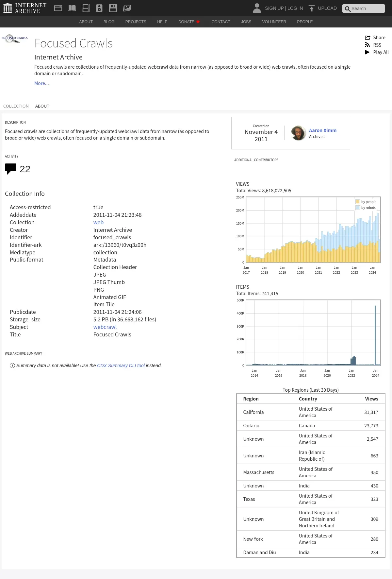
Task: Select the Ontario region row
Action: click(311, 426)
